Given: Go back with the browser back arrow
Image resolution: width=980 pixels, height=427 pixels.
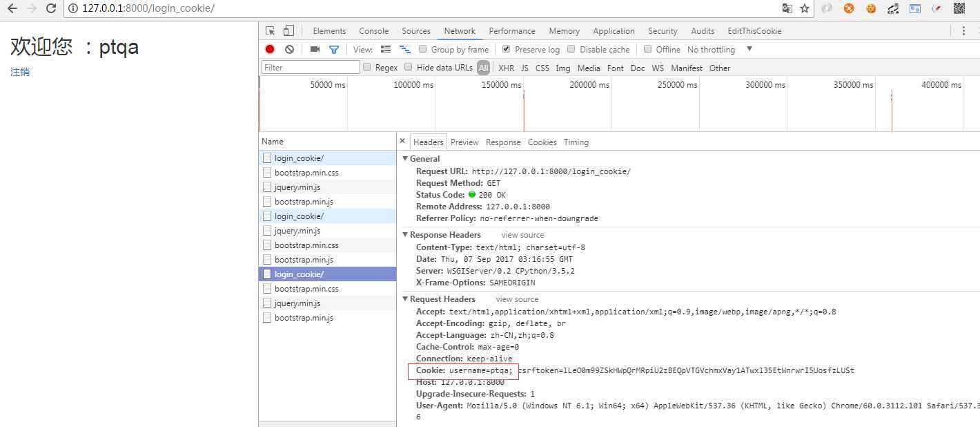Looking at the screenshot, I should tap(12, 8).
